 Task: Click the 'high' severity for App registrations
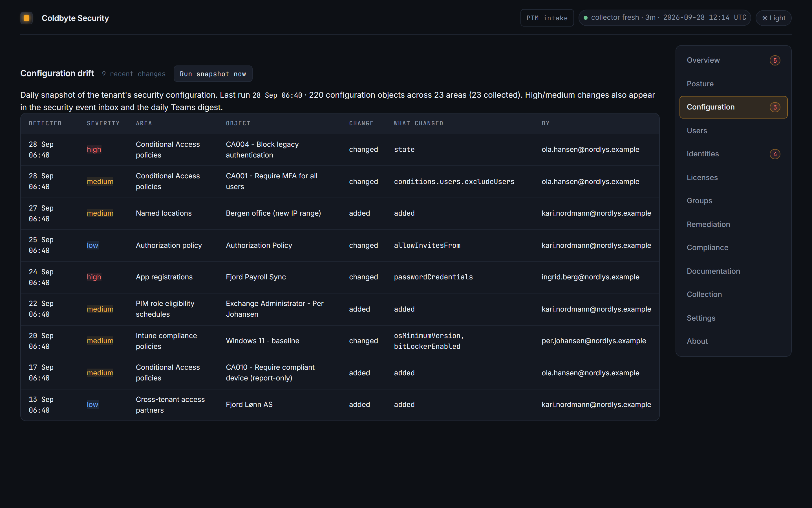tap(94, 277)
